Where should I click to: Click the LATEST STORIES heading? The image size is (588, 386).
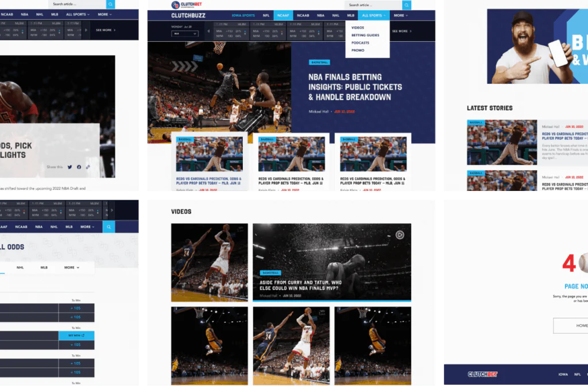(489, 108)
